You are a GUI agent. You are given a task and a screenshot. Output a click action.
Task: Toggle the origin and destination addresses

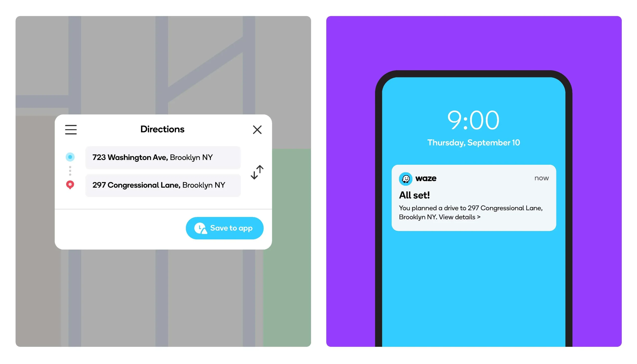coord(257,171)
